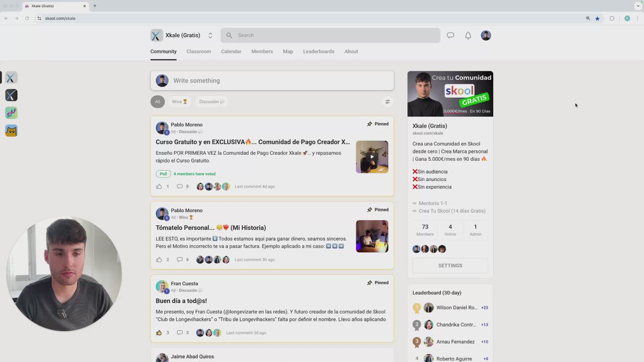644x362 pixels.
Task: Open the Map tab
Action: (x=288, y=51)
